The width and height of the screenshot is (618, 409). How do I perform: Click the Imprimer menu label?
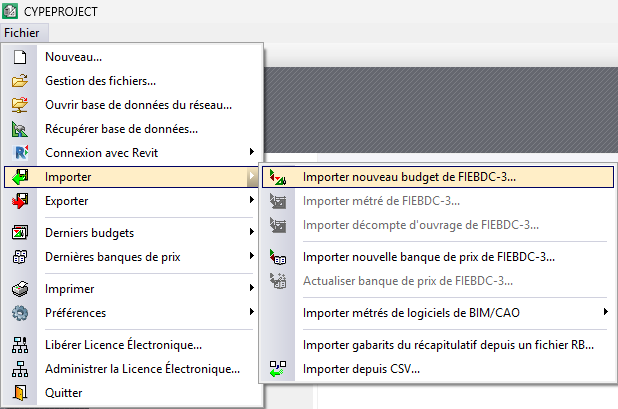(70, 289)
